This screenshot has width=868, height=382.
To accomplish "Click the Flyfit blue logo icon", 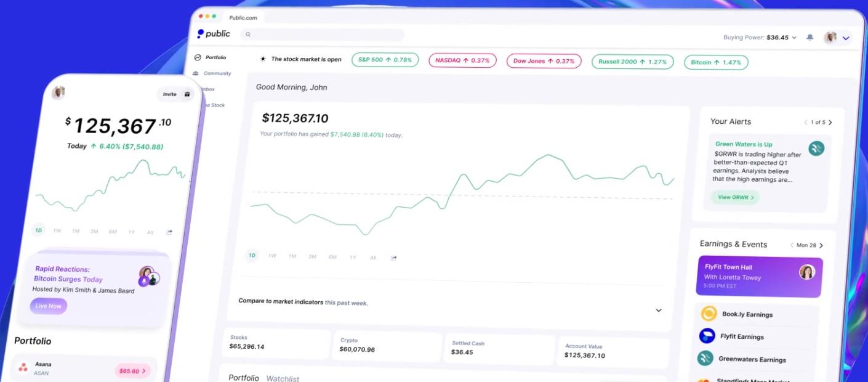I will point(707,336).
